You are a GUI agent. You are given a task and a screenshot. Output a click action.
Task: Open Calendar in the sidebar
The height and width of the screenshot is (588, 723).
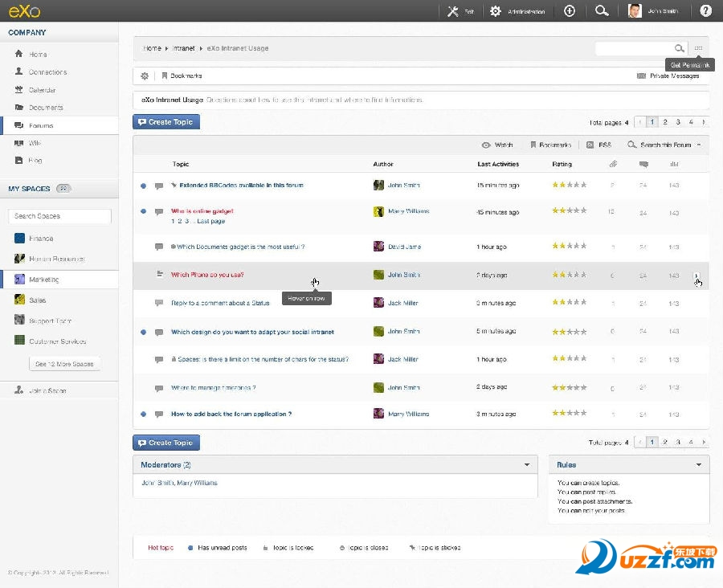point(42,90)
